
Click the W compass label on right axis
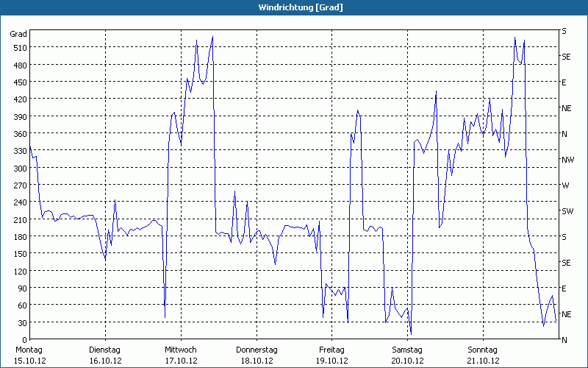point(564,185)
